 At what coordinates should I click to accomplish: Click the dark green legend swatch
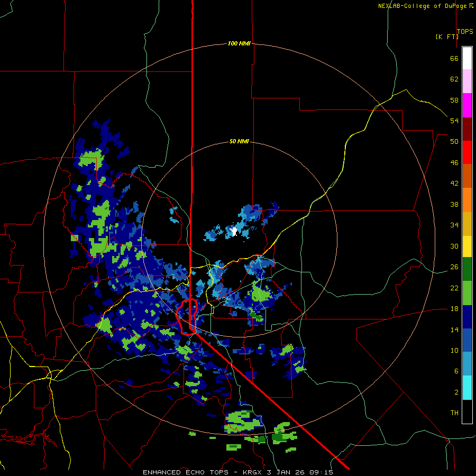coord(467,269)
